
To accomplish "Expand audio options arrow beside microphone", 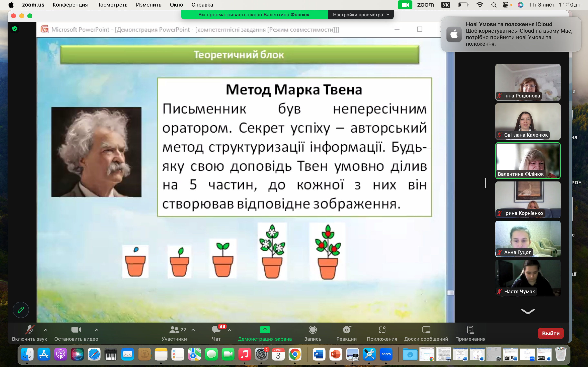I will point(46,330).
